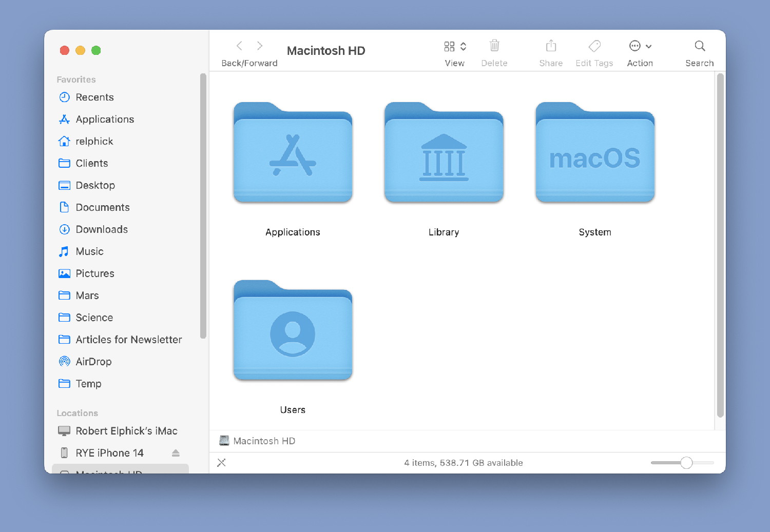Zoom the window with green button
770x532 pixels.
pos(96,50)
